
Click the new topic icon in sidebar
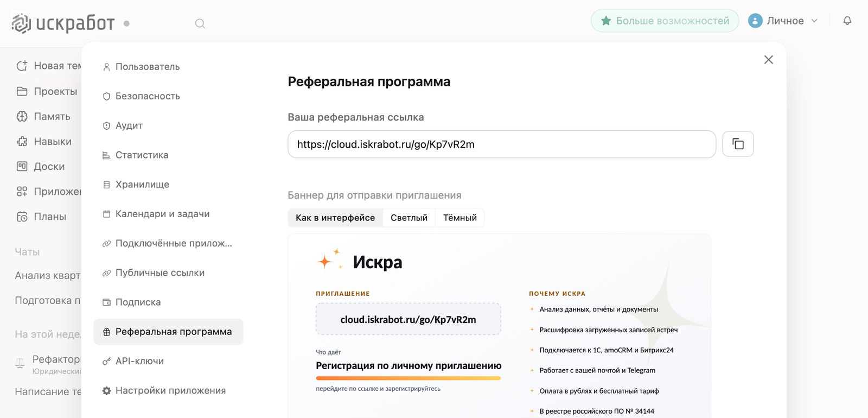click(22, 66)
